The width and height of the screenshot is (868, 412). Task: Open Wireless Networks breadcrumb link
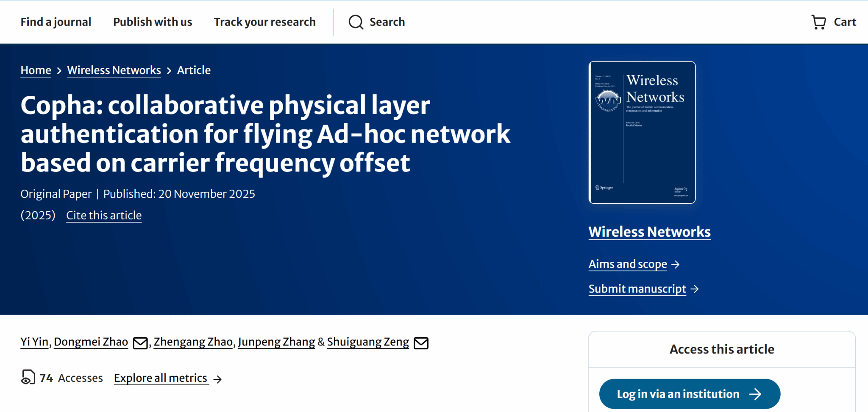click(114, 70)
